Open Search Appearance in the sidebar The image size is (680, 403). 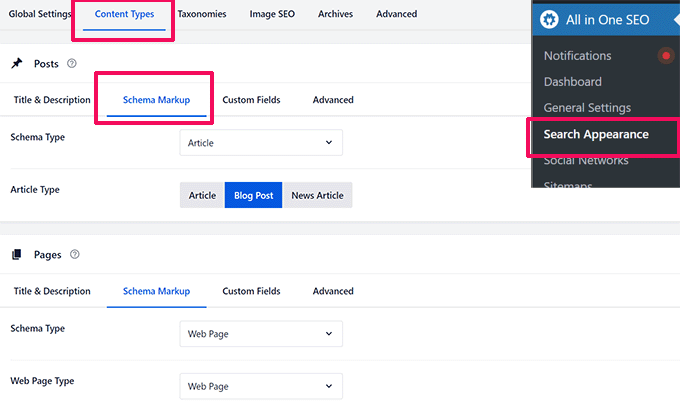click(x=596, y=134)
